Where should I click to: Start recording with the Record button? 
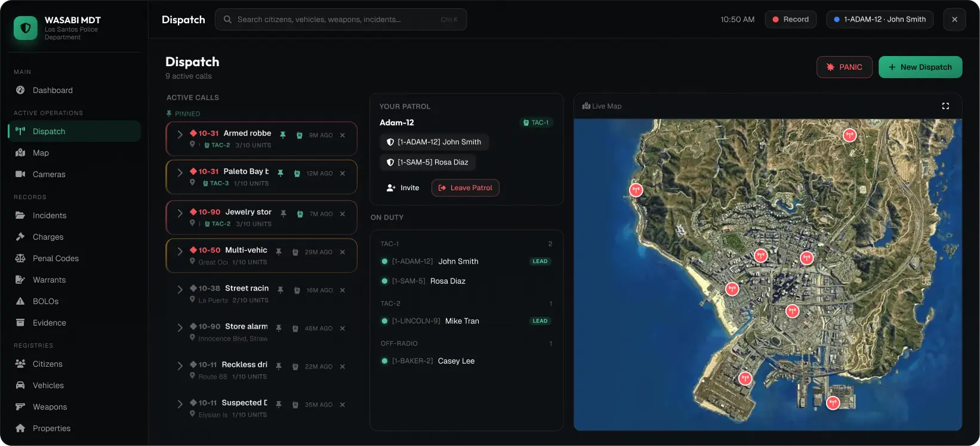[791, 20]
